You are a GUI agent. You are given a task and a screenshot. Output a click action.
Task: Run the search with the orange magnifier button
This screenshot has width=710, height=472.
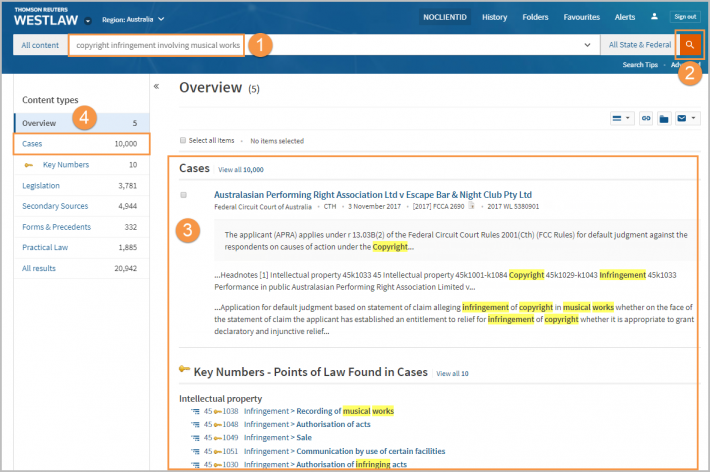pyautogui.click(x=689, y=45)
